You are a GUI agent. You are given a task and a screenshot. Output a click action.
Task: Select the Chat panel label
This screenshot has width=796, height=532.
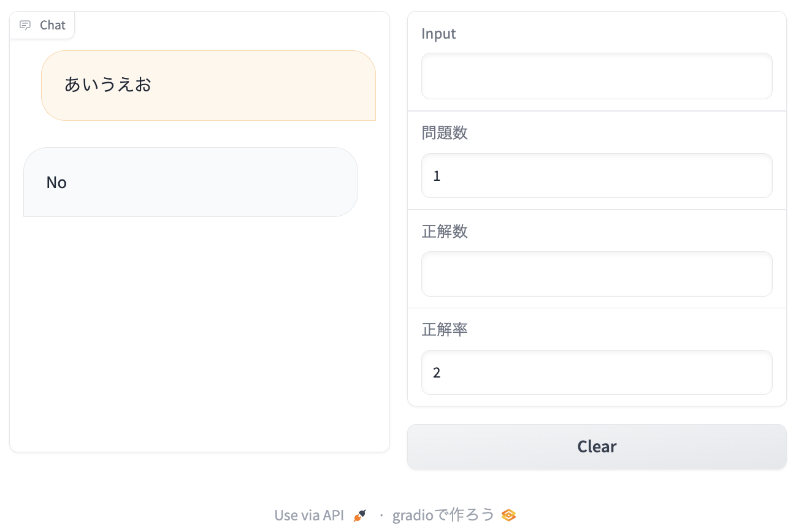[52, 25]
